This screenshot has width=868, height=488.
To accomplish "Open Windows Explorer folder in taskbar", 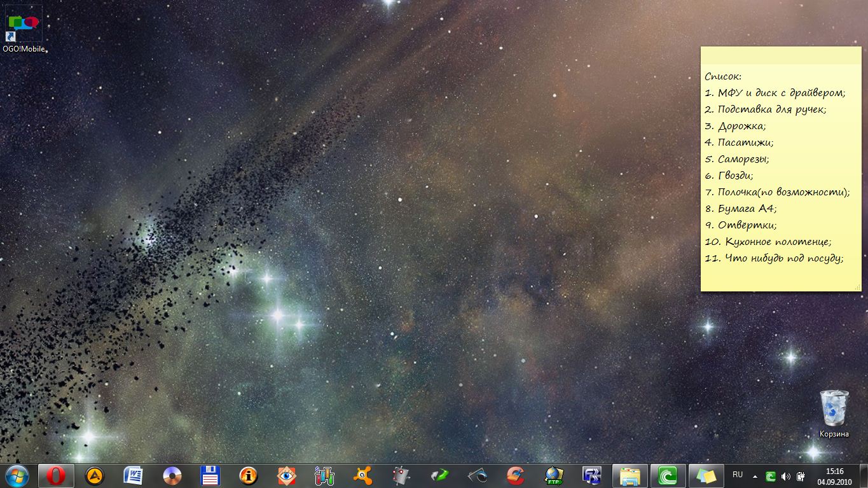I will click(630, 475).
